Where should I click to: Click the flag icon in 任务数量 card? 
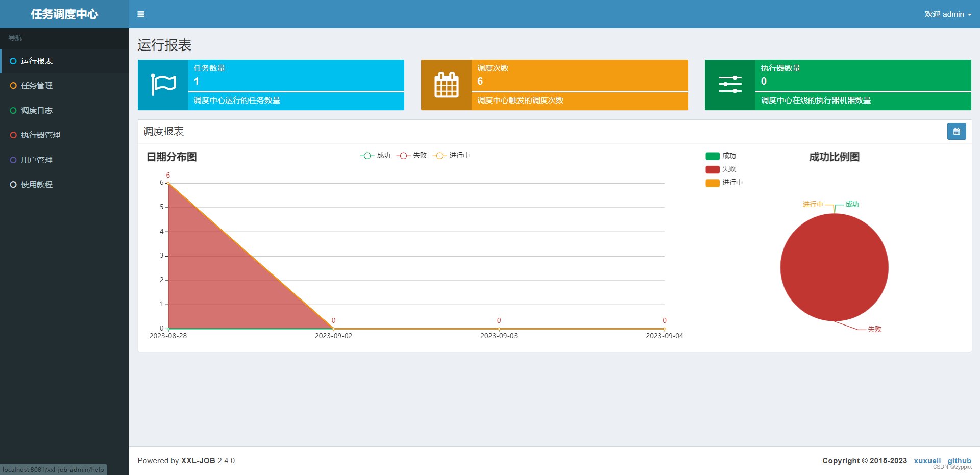163,85
